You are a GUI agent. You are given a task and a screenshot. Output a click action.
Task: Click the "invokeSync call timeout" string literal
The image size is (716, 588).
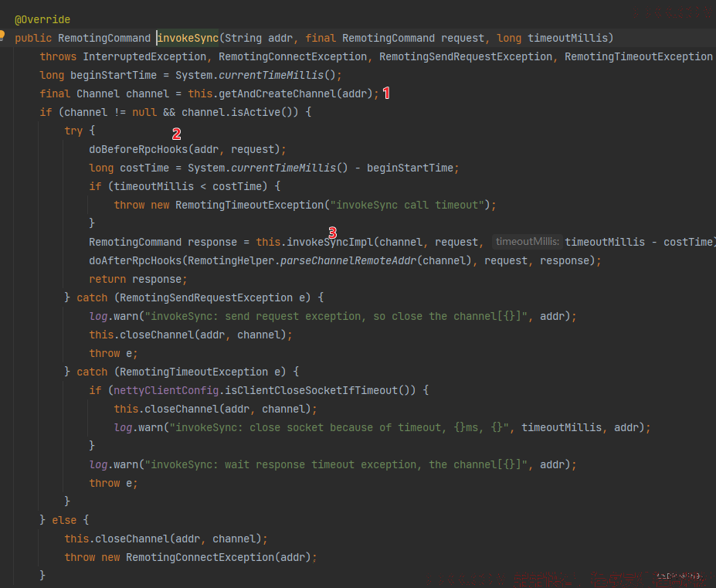[407, 205]
